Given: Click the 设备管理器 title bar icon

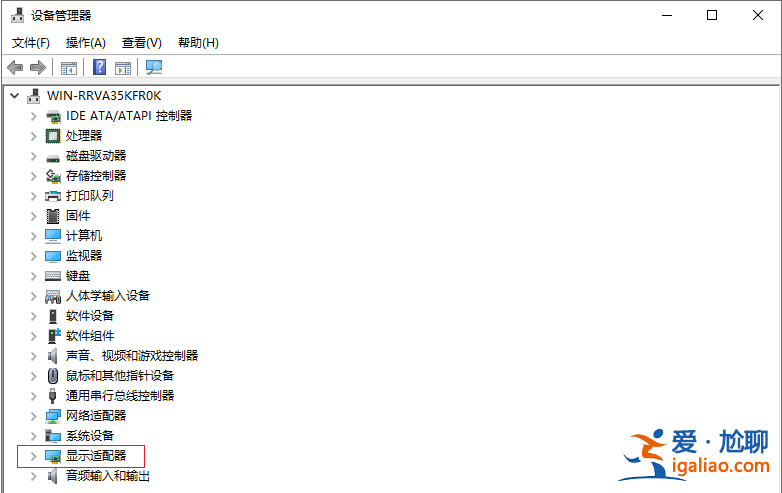Looking at the screenshot, I should point(17,15).
